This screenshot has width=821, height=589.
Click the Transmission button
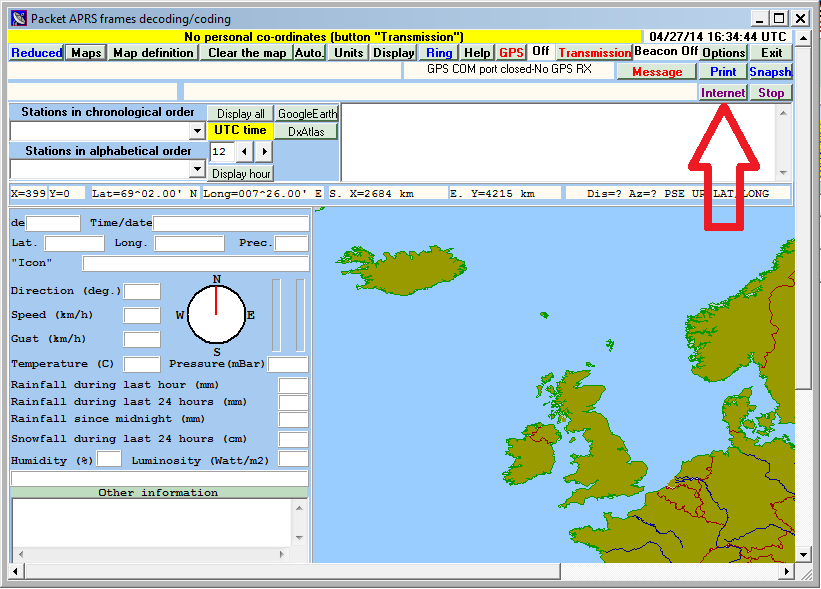(x=594, y=53)
